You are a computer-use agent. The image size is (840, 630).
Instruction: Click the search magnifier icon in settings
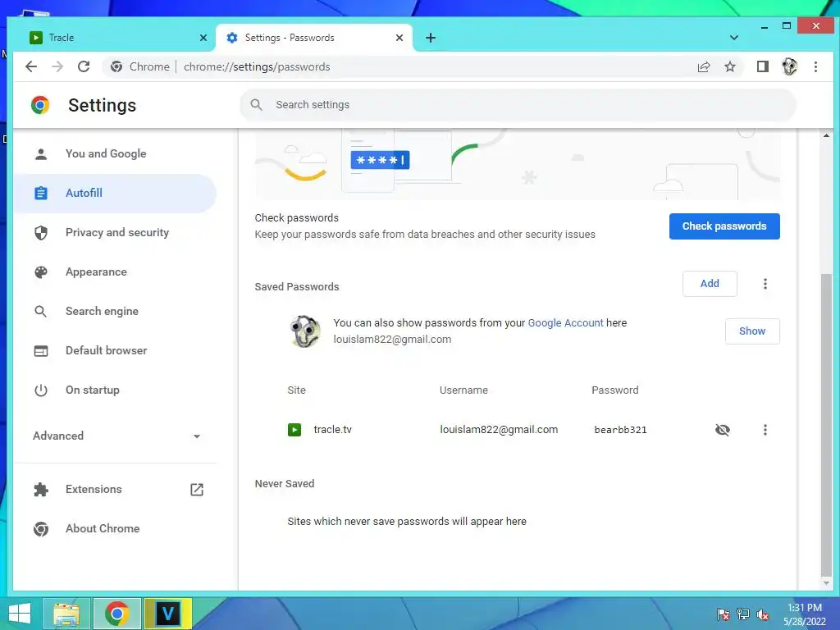pos(256,104)
